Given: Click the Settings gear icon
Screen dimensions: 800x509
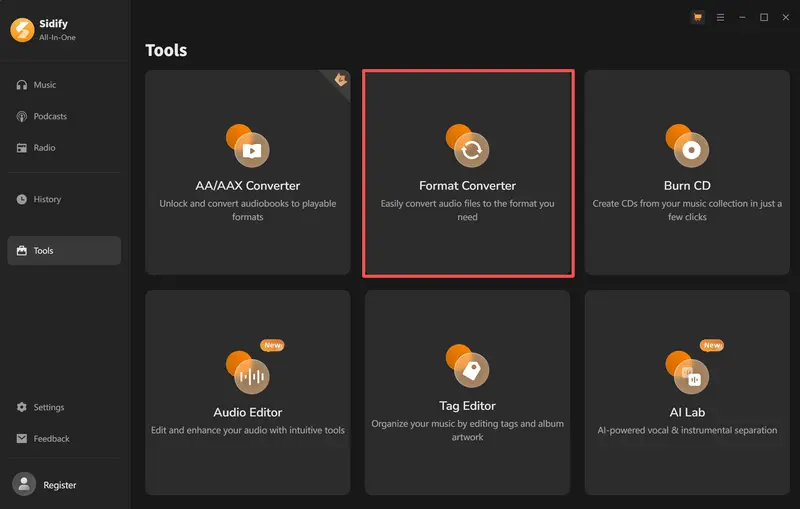Looking at the screenshot, I should (x=21, y=407).
